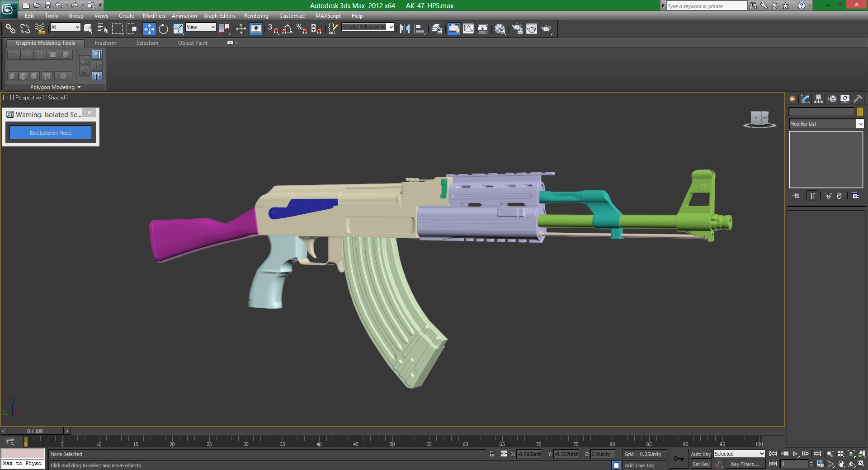Activate the Select and Scale tool
Viewport: 868px width, 470px height.
pos(178,29)
